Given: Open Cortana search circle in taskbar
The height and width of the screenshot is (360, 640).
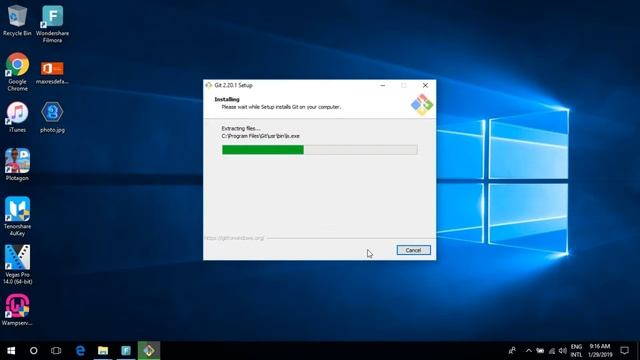Looking at the screenshot, I should pyautogui.click(x=33, y=351).
